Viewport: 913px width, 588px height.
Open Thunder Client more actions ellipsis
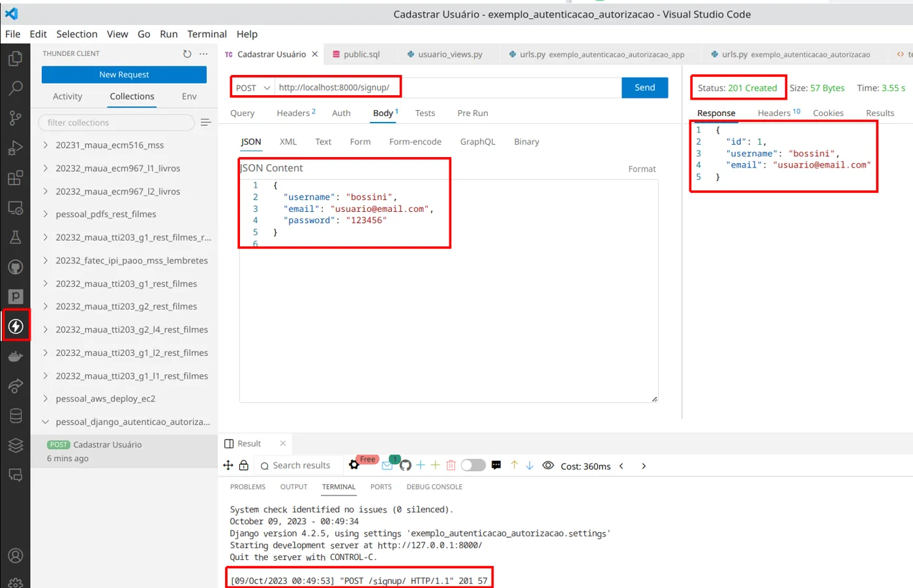pyautogui.click(x=203, y=54)
